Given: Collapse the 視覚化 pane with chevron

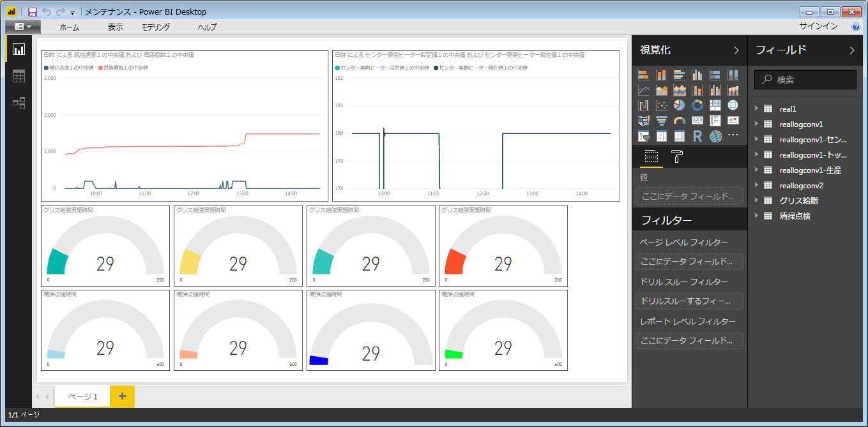Looking at the screenshot, I should 736,50.
